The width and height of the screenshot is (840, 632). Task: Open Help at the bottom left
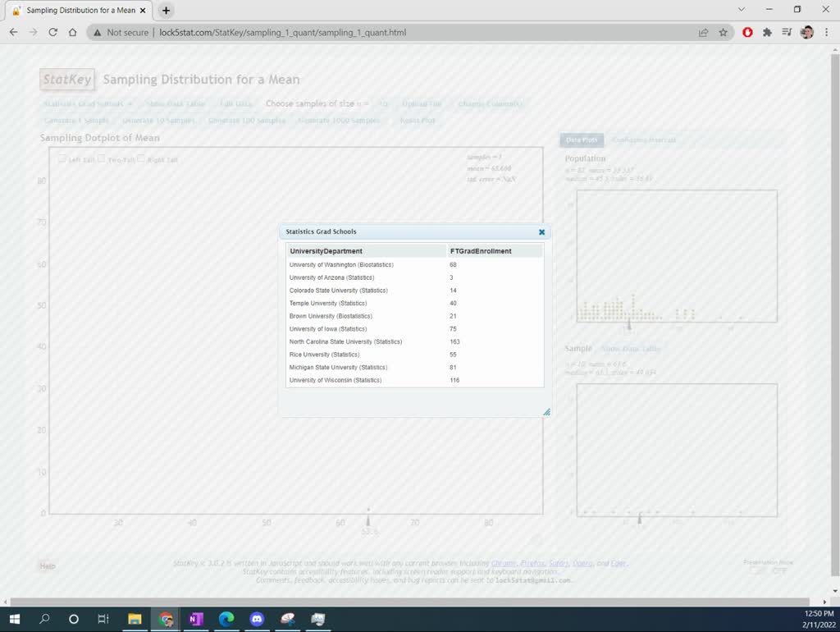coord(48,566)
